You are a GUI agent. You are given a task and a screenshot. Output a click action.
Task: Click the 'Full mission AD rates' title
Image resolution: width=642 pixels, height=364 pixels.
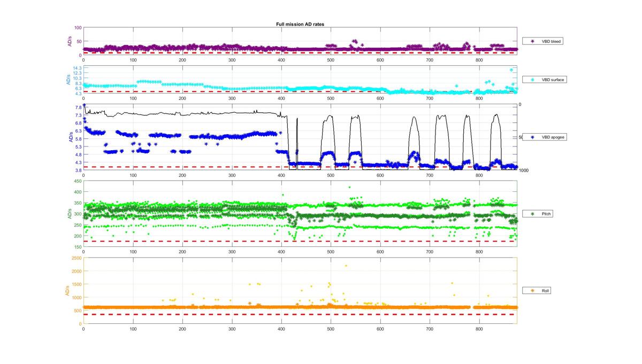300,25
